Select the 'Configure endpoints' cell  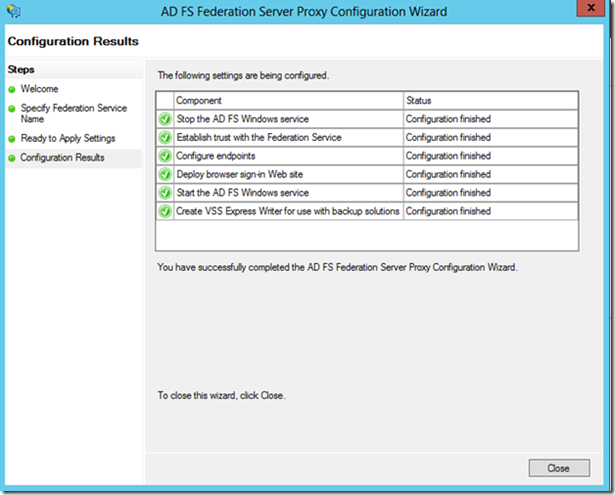coord(288,156)
